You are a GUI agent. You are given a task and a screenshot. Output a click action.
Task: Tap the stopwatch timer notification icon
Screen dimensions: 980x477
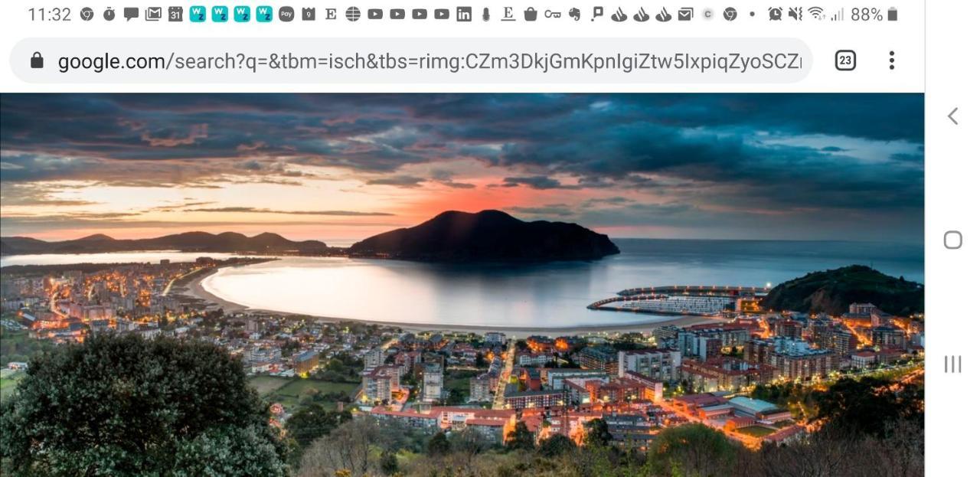109,15
